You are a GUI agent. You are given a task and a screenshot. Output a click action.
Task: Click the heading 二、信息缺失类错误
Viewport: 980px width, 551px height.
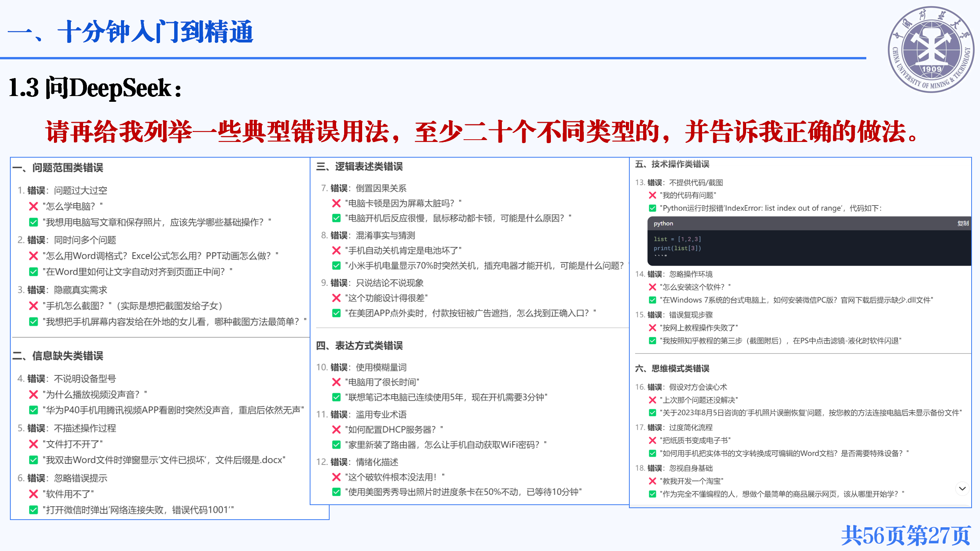(x=58, y=356)
